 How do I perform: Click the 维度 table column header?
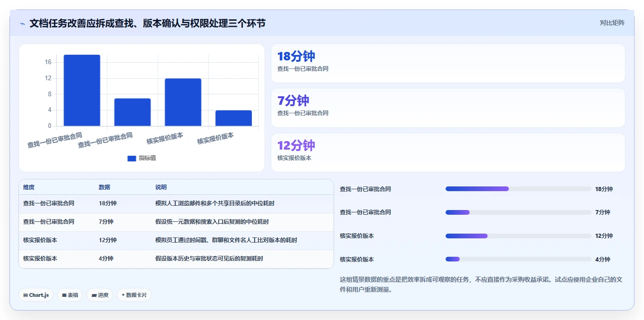click(29, 187)
